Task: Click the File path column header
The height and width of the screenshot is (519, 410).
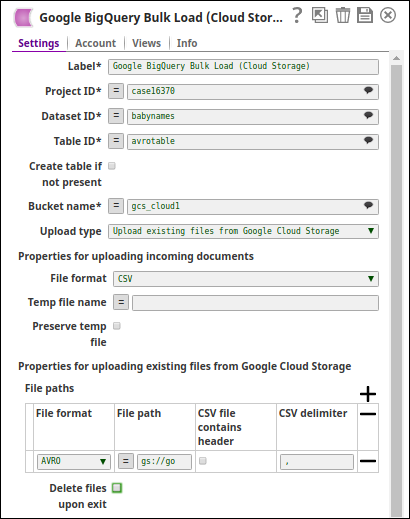Action: tap(139, 413)
